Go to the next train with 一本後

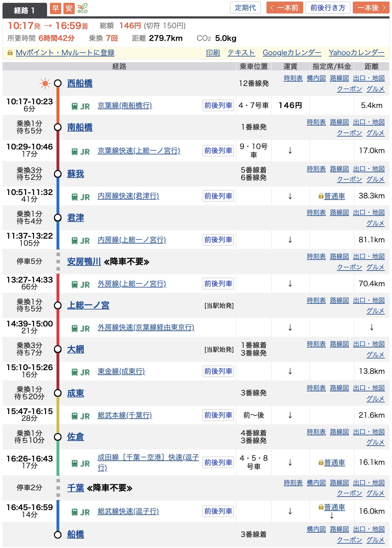[371, 8]
